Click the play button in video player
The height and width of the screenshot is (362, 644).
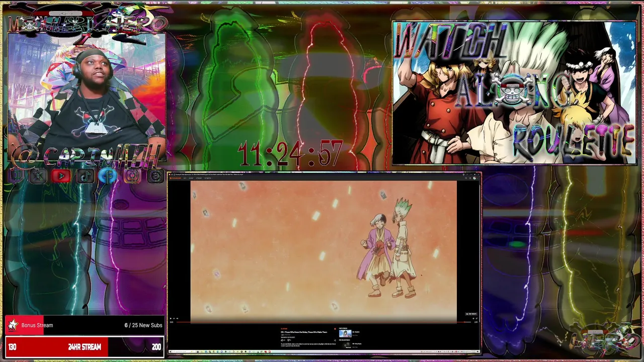coord(171,318)
